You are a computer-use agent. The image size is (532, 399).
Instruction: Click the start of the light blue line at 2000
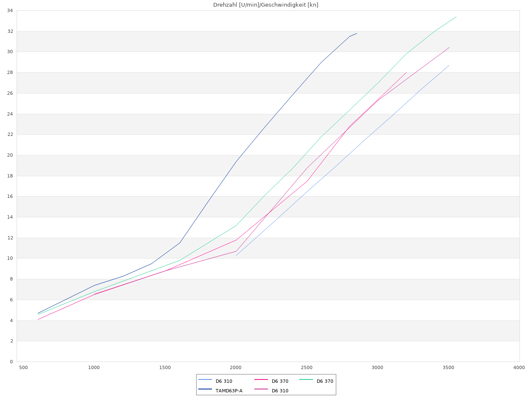[x=236, y=255]
